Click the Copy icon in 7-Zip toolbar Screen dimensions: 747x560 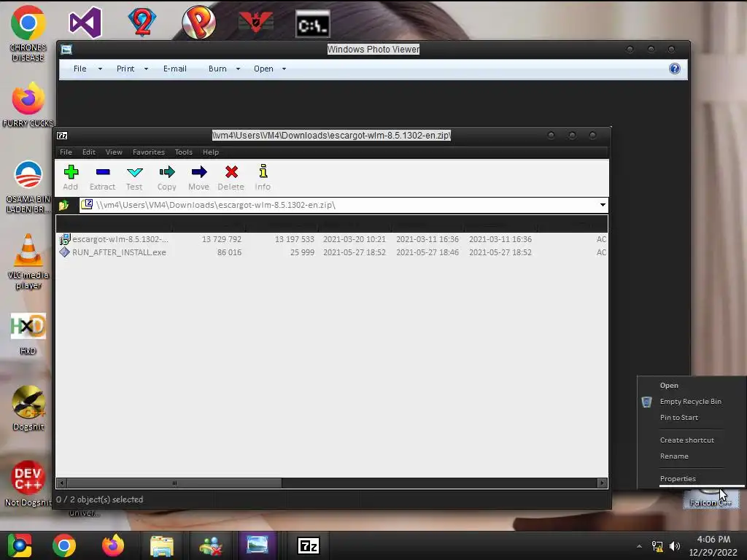pyautogui.click(x=167, y=177)
